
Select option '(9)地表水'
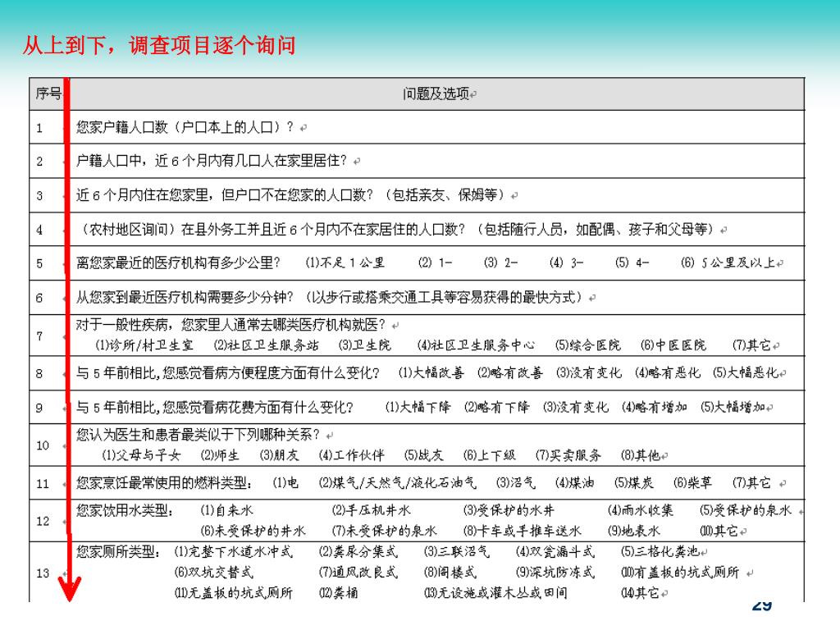[x=634, y=531]
